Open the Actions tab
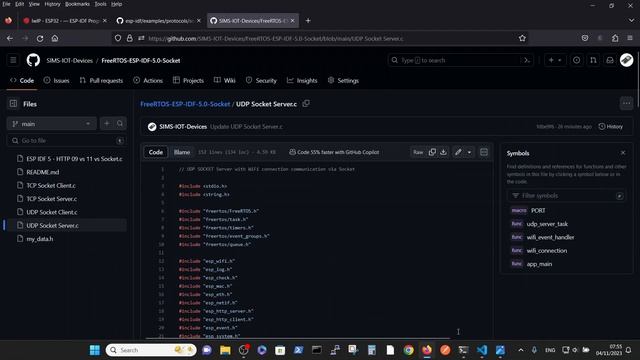The width and height of the screenshot is (640, 360). tap(148, 80)
